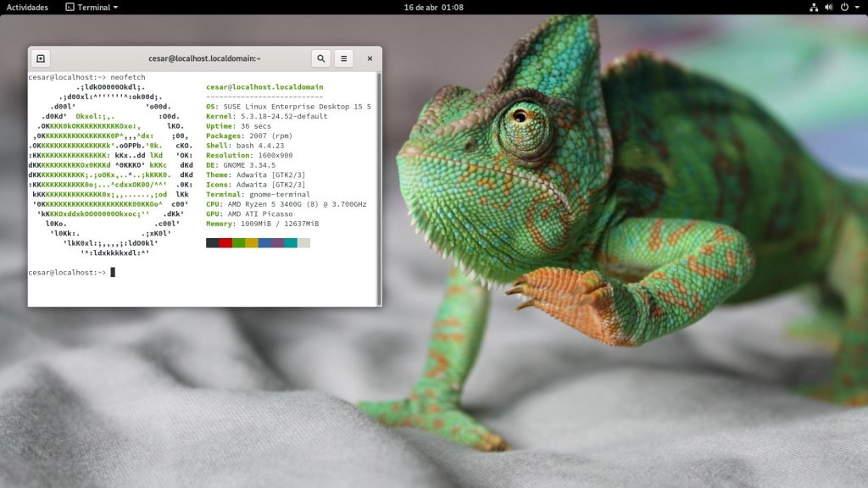Image resolution: width=868 pixels, height=488 pixels.
Task: Open the clock showing 16 de abr 01:08
Action: coord(433,7)
